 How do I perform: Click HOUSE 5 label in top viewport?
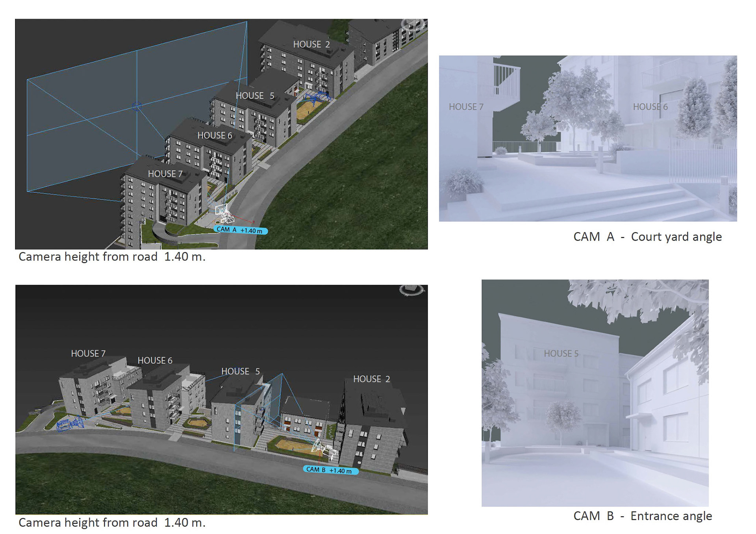click(255, 96)
